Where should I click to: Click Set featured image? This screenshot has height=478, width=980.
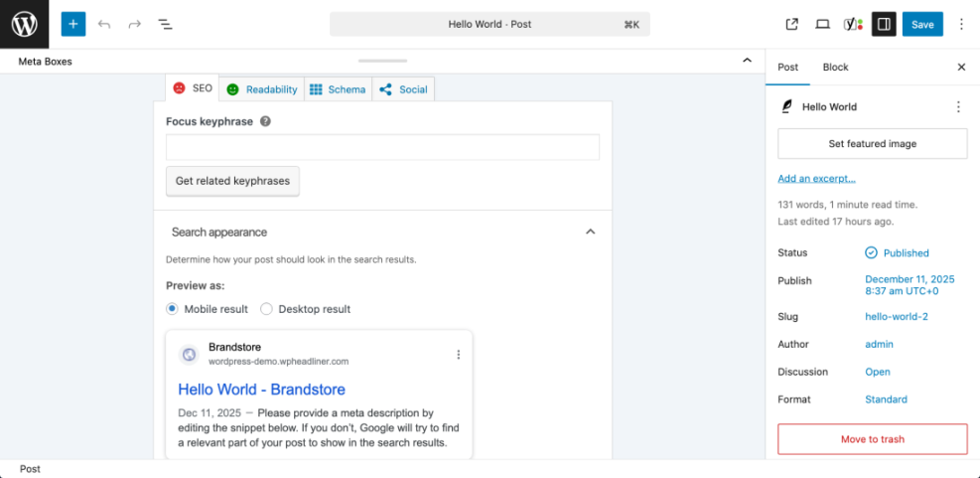pyautogui.click(x=873, y=144)
